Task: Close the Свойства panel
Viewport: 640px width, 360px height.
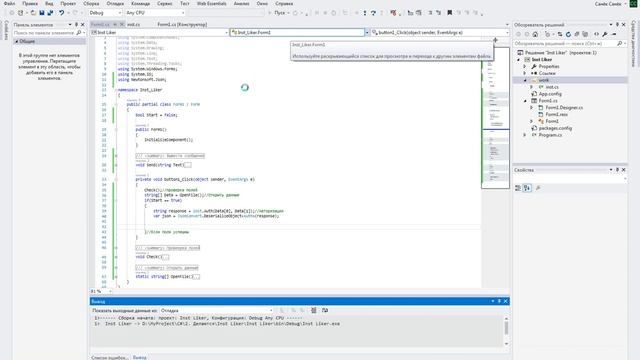Action: [x=624, y=170]
